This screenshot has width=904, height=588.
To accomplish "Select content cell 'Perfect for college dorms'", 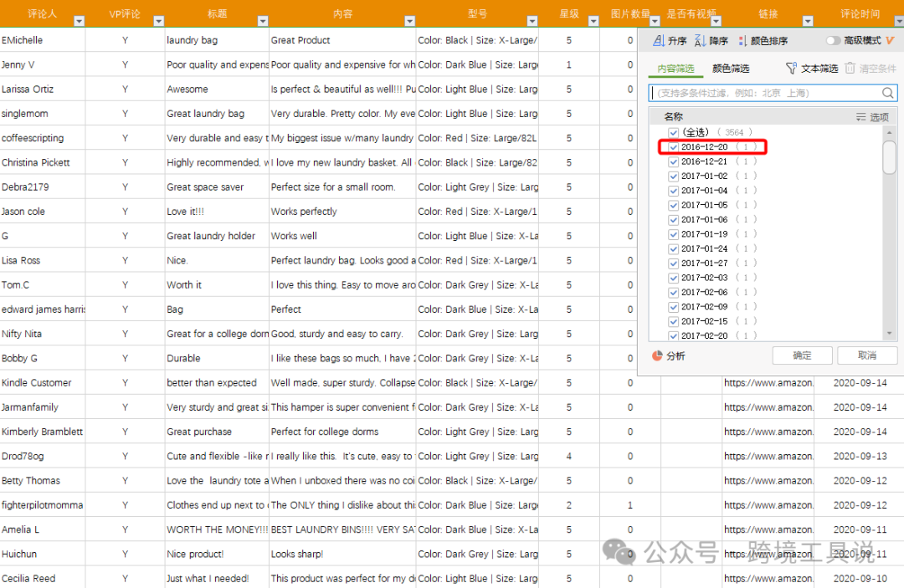I will pyautogui.click(x=342, y=432).
